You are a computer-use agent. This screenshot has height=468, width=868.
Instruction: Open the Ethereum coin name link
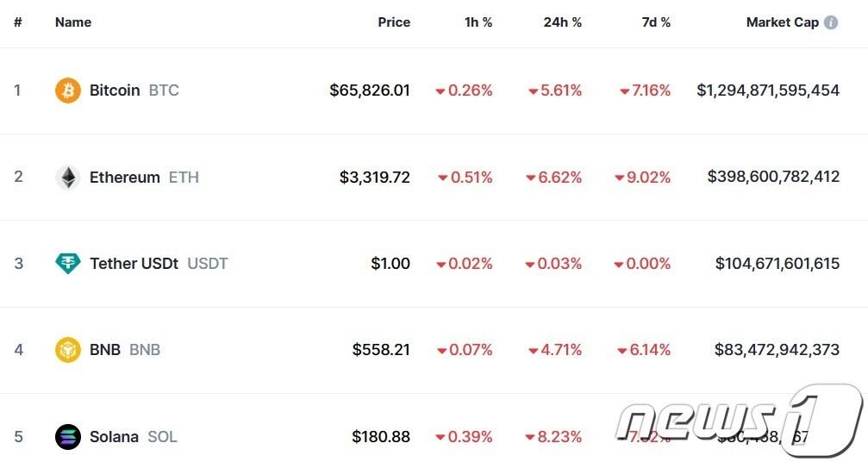[125, 178]
